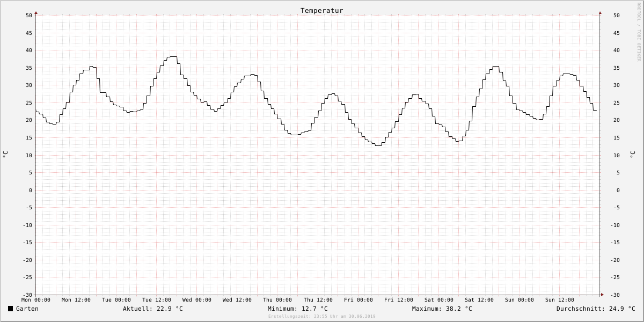
Task: Click the Sun 00:00 axis label
Action: click(x=519, y=300)
